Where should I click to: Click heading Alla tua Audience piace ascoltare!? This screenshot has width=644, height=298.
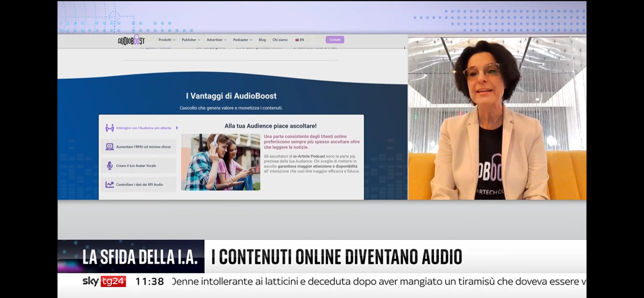(270, 126)
